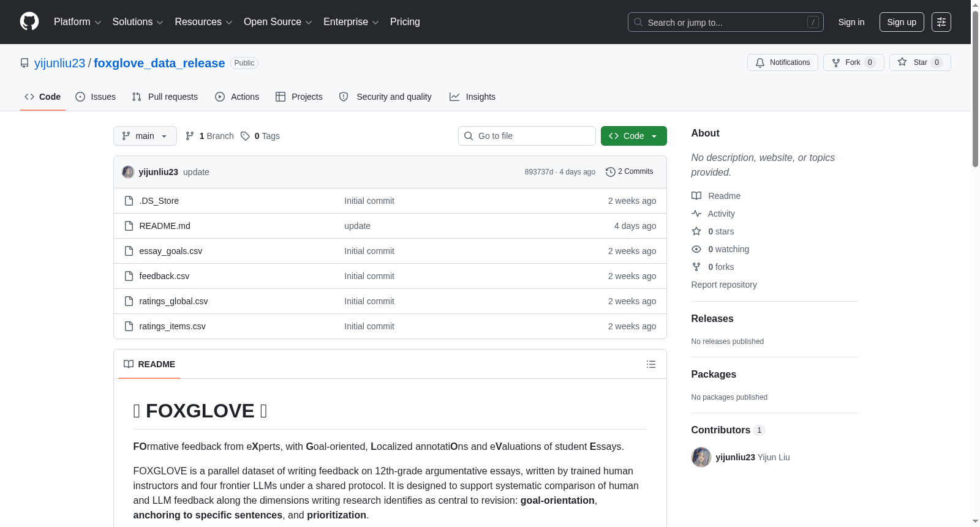
Task: Open the Packages heading link
Action: point(714,375)
